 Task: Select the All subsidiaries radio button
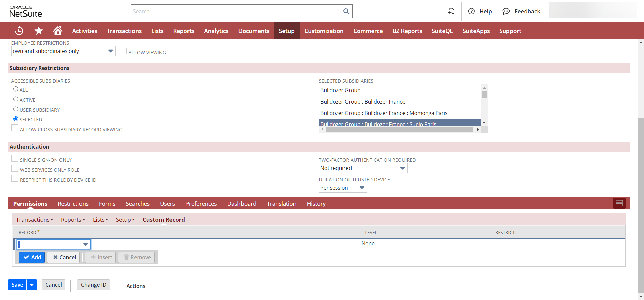pos(16,89)
